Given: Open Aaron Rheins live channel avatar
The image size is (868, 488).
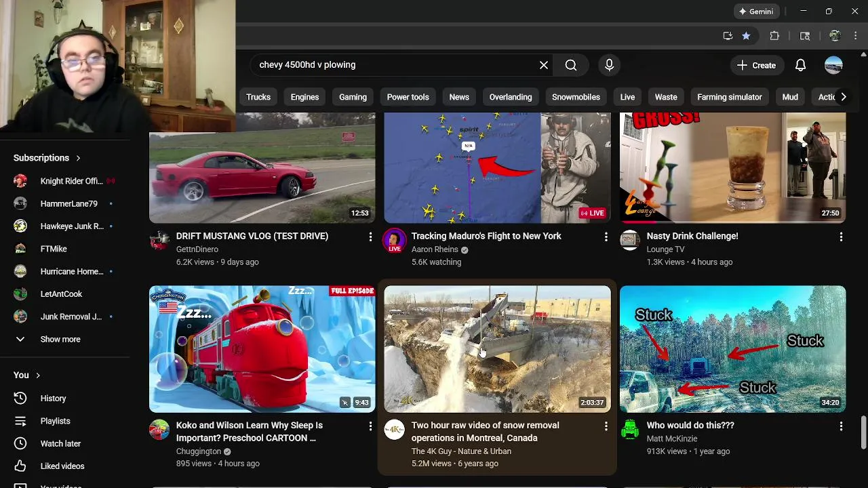Looking at the screenshot, I should click(x=395, y=241).
